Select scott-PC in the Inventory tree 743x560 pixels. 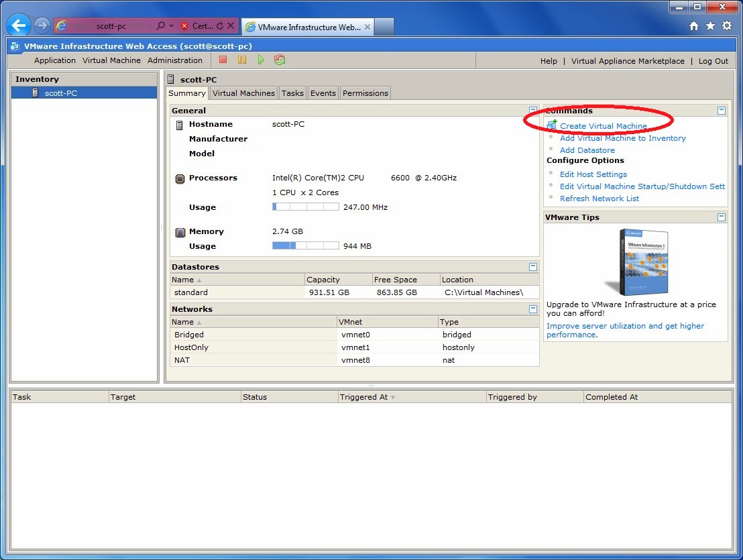[84, 93]
